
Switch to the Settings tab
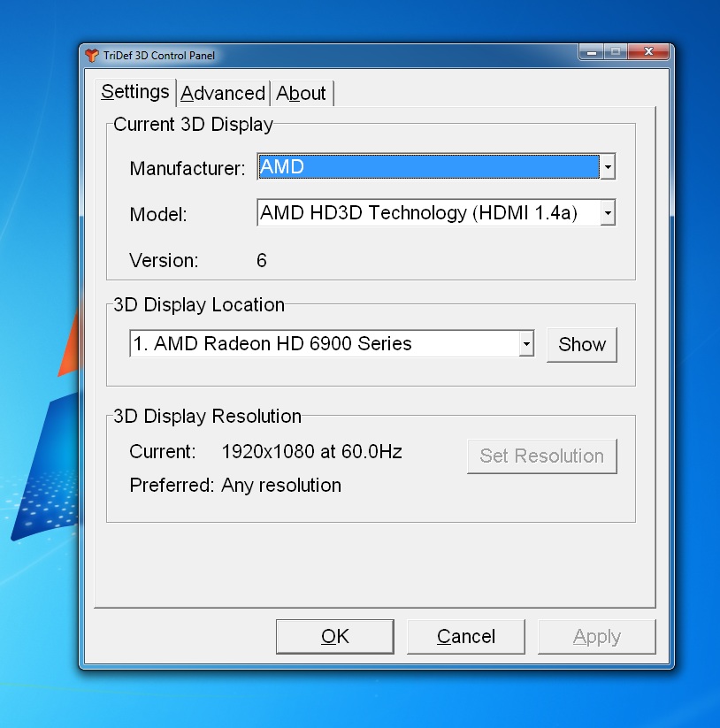(135, 92)
